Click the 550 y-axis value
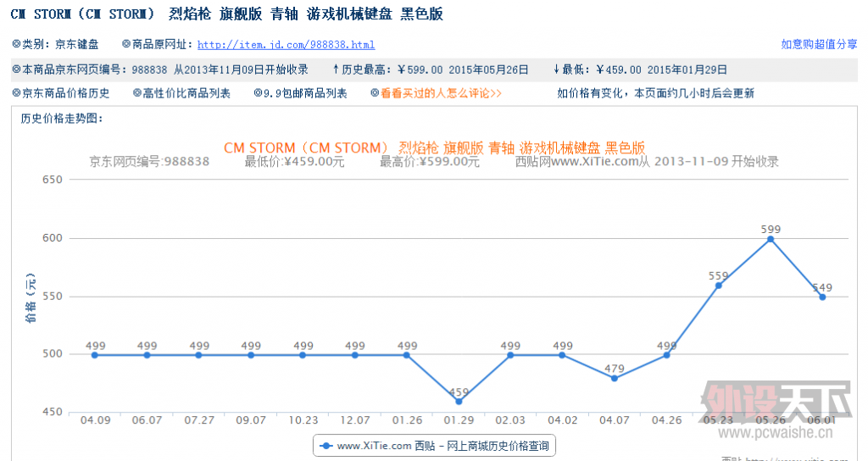868x461 pixels. 53,296
